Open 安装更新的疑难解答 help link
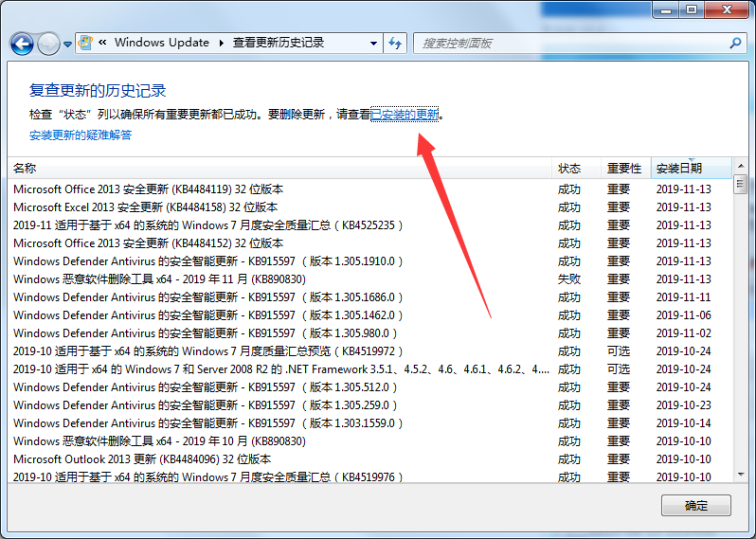 pyautogui.click(x=81, y=135)
